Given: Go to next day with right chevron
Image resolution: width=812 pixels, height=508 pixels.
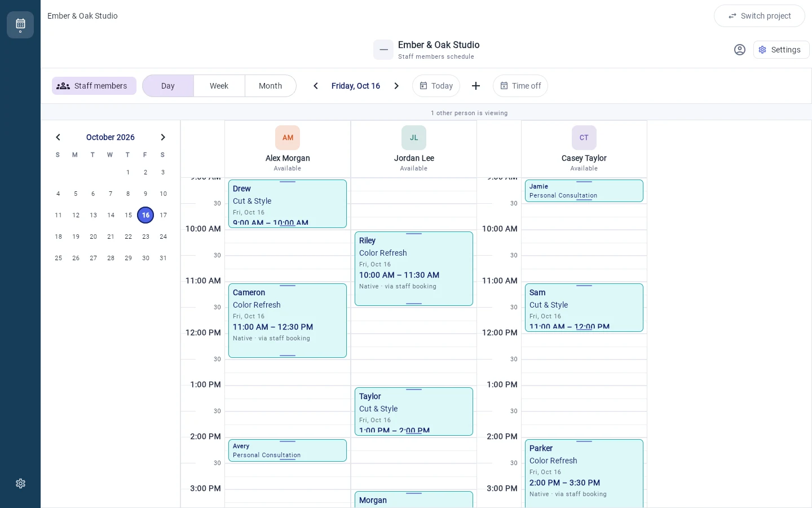Looking at the screenshot, I should [396, 86].
